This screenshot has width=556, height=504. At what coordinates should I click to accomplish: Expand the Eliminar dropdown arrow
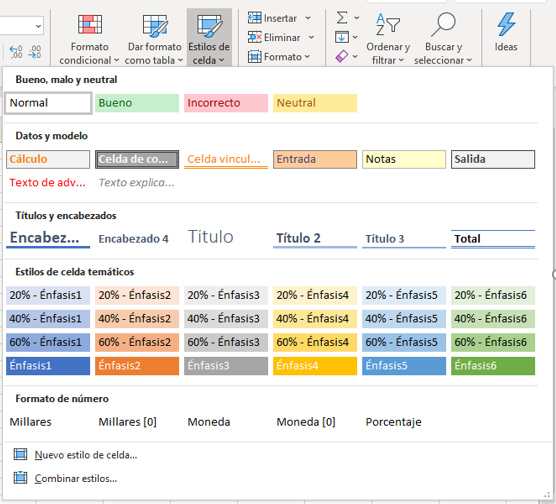(311, 37)
